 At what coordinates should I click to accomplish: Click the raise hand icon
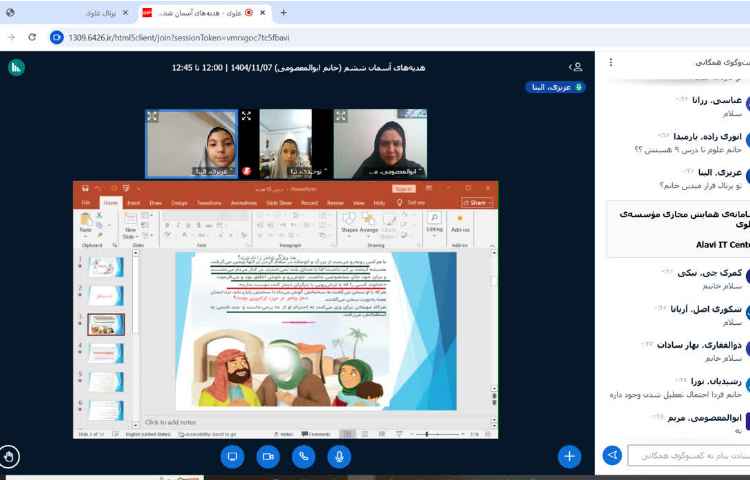11,456
